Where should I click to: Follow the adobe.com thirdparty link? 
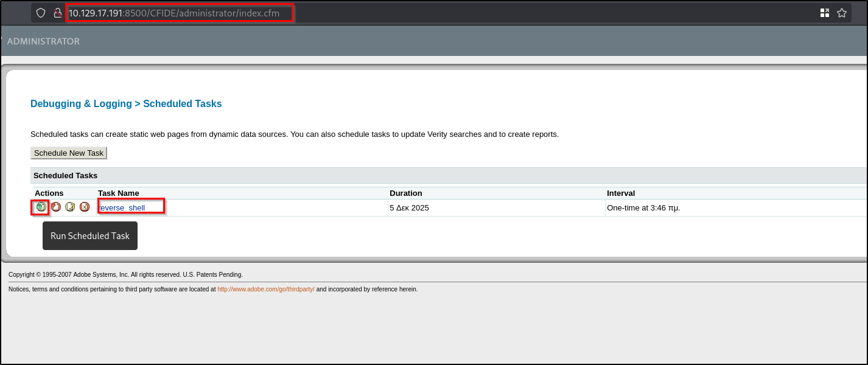coord(265,290)
